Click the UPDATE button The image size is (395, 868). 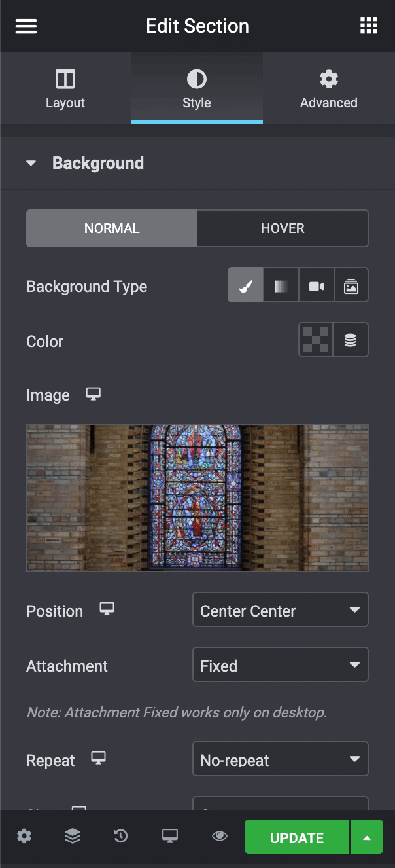point(297,837)
